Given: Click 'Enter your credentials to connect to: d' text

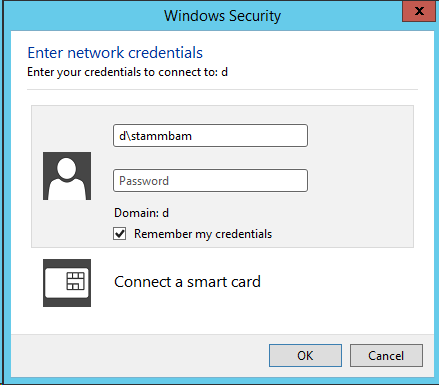Looking at the screenshot, I should [x=127, y=72].
